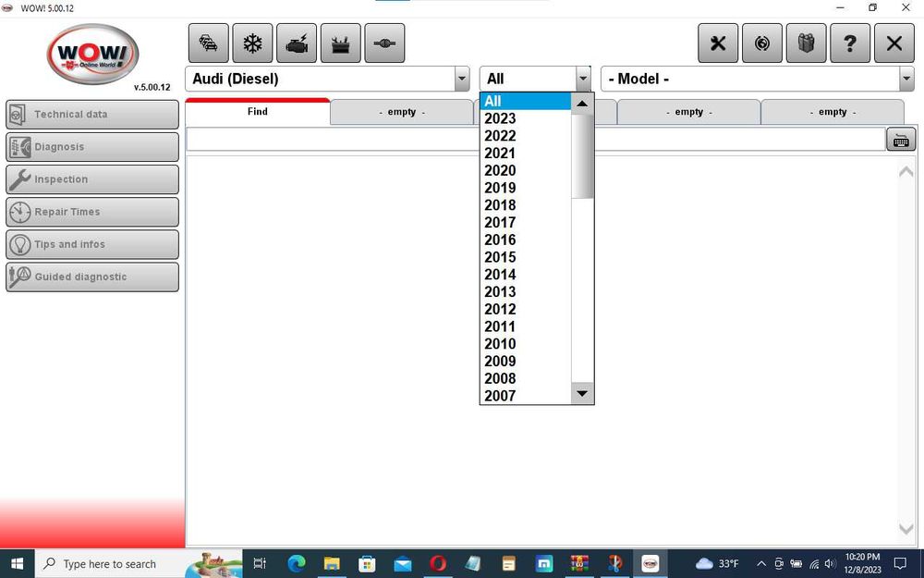The width and height of the screenshot is (924, 578).
Task: Click the year list scroll-down arrow
Action: click(582, 393)
